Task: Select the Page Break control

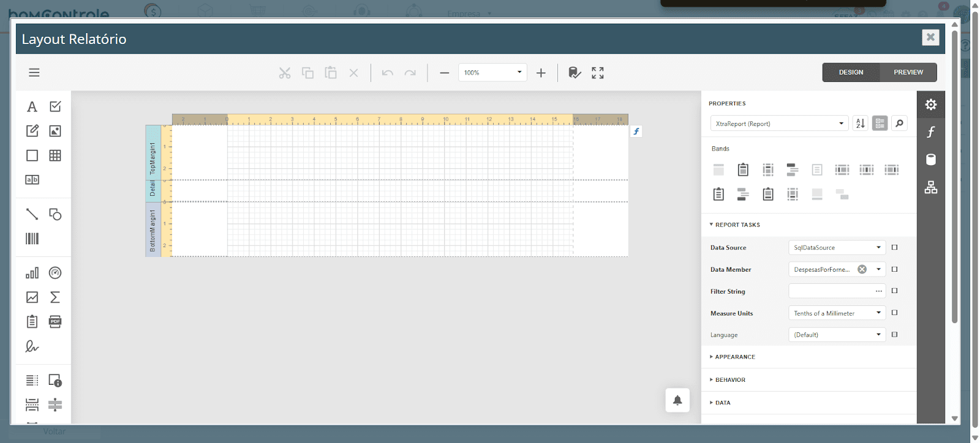Action: point(32,404)
